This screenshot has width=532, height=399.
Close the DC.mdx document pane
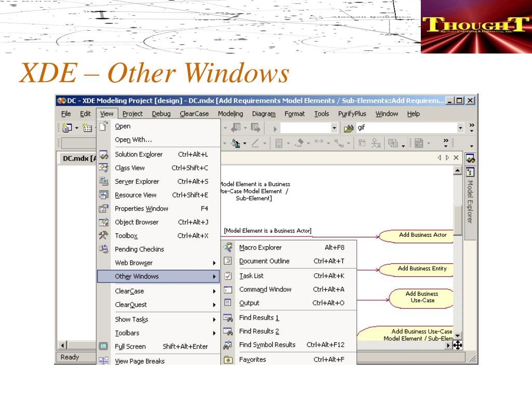[456, 157]
